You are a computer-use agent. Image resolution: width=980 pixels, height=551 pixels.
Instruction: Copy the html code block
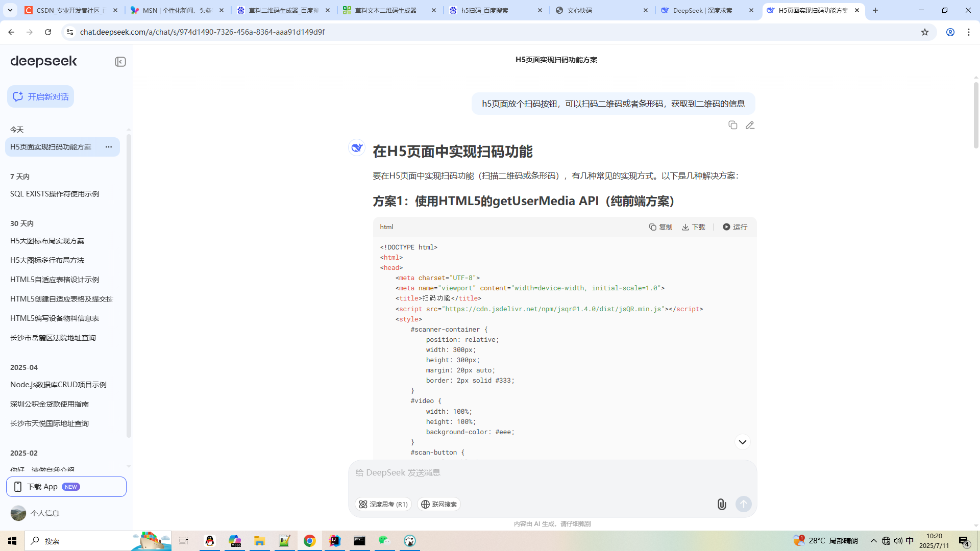coord(660,227)
